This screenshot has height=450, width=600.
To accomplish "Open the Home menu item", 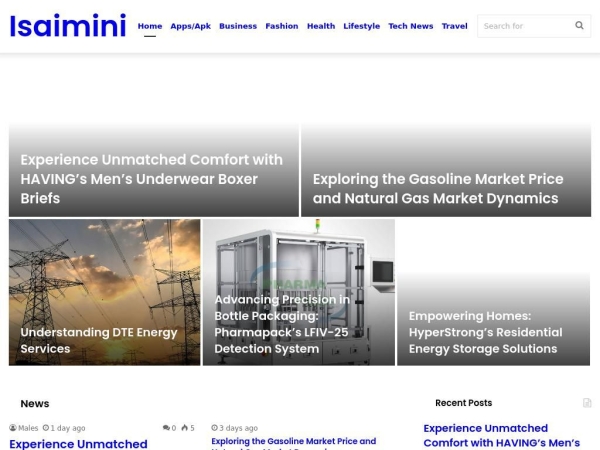I will [x=150, y=26].
